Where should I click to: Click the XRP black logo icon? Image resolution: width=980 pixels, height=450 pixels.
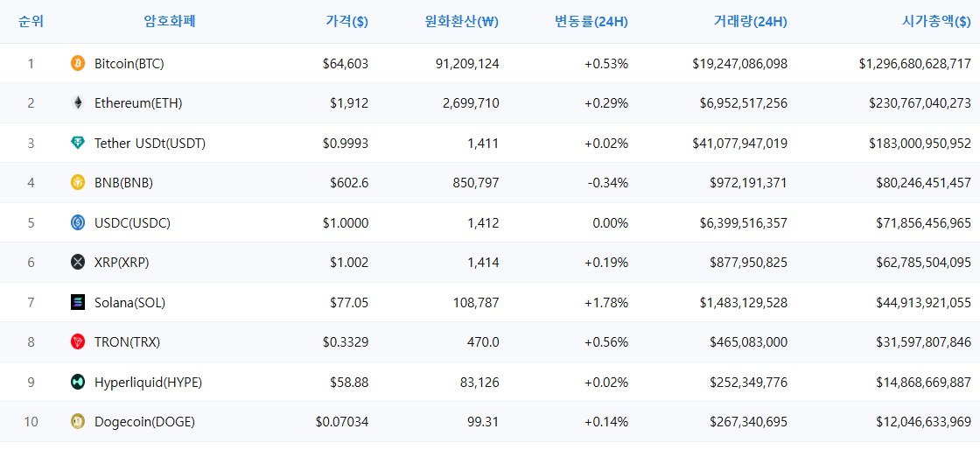[78, 263]
